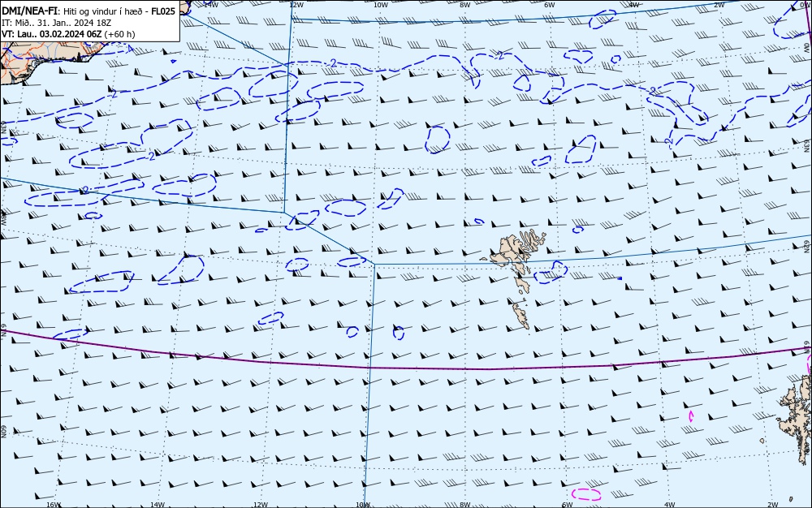Click the southernmost Faroe island, Suðuroy
The height and width of the screenshot is (508, 812).
(x=520, y=316)
